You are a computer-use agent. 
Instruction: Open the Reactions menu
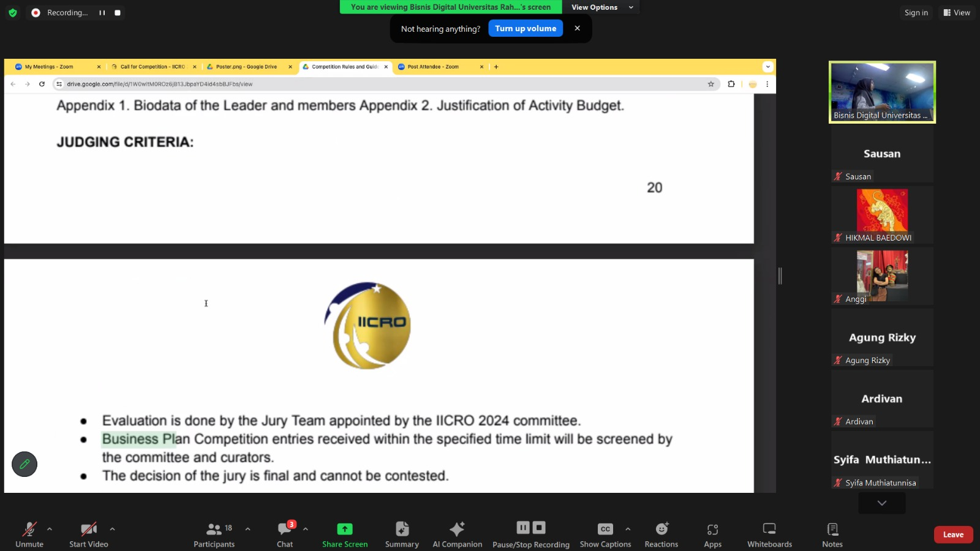click(661, 534)
